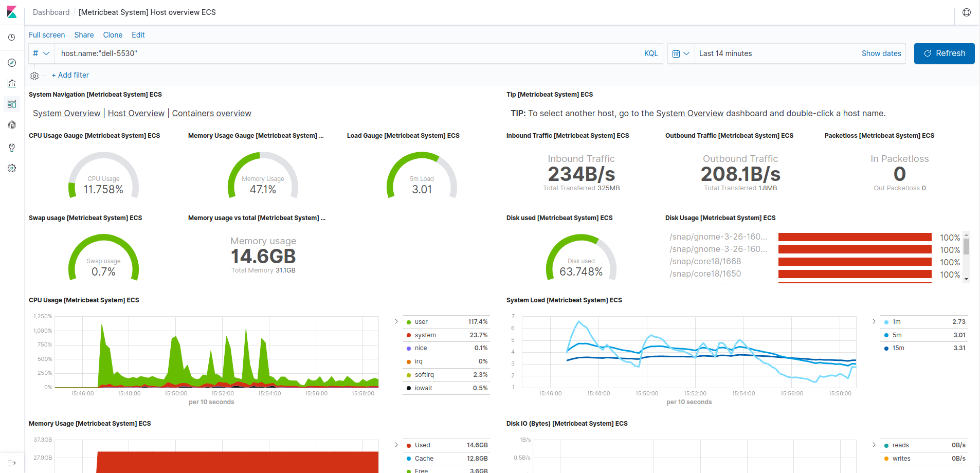Open Dev Tools icon in sidebar
The height and width of the screenshot is (473, 980).
[12, 148]
